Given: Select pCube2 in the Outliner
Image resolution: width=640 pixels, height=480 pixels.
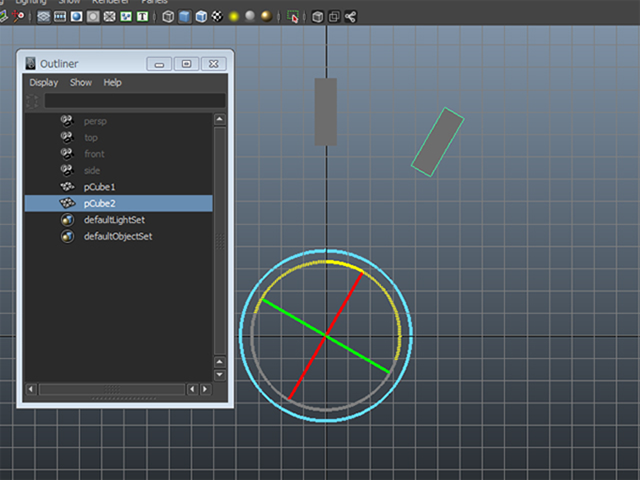Looking at the screenshot, I should 118,203.
